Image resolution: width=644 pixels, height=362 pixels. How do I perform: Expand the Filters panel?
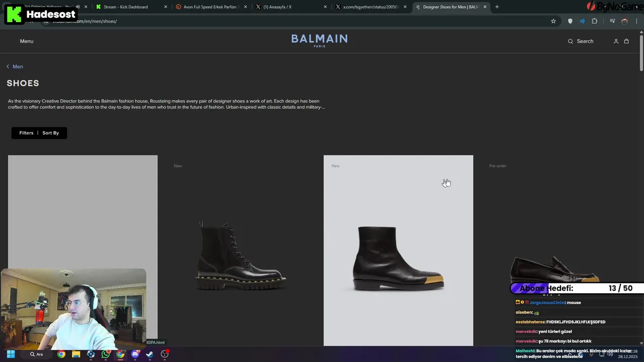click(26, 133)
